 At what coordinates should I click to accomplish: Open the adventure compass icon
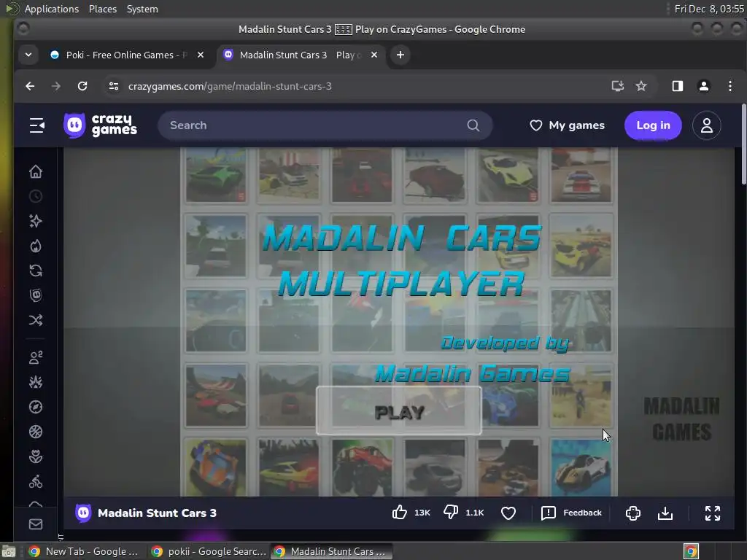(x=36, y=407)
